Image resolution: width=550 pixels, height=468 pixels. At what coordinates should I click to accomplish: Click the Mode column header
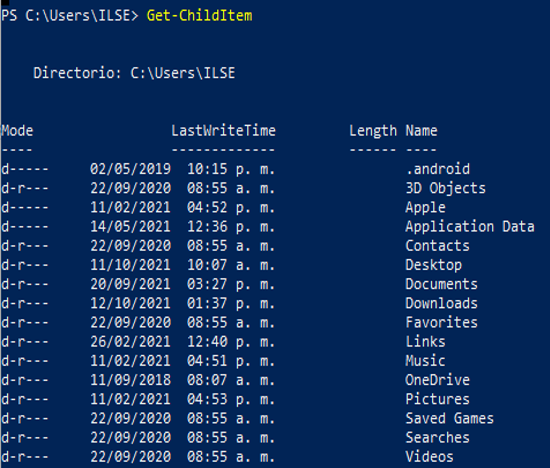point(17,131)
